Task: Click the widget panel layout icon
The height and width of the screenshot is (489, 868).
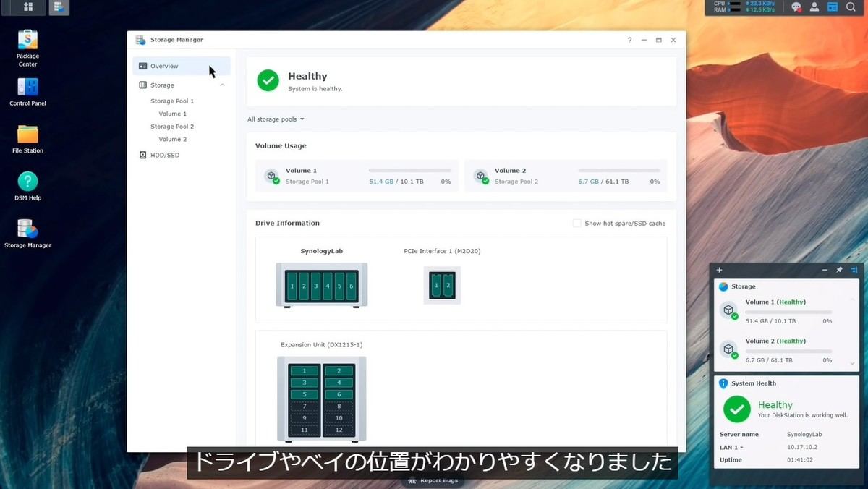Action: coord(854,270)
